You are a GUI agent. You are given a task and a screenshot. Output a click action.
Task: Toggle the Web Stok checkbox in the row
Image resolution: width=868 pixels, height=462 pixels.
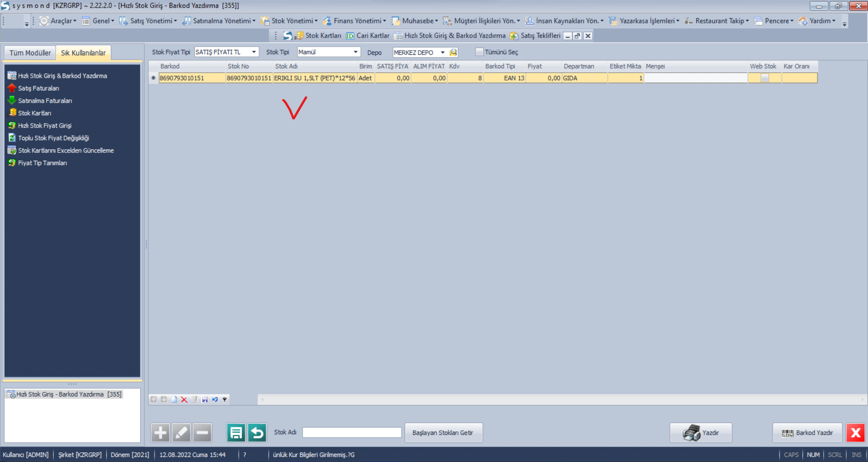coord(764,78)
